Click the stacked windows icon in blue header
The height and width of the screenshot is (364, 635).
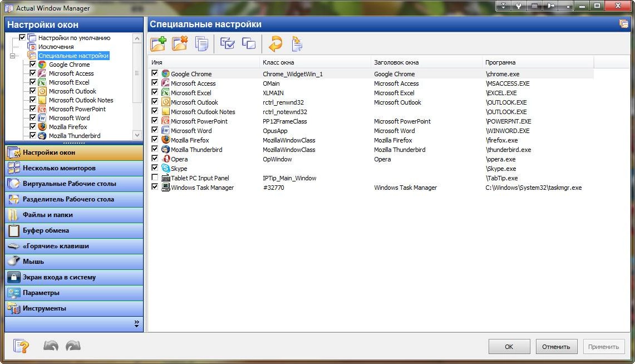tap(624, 24)
